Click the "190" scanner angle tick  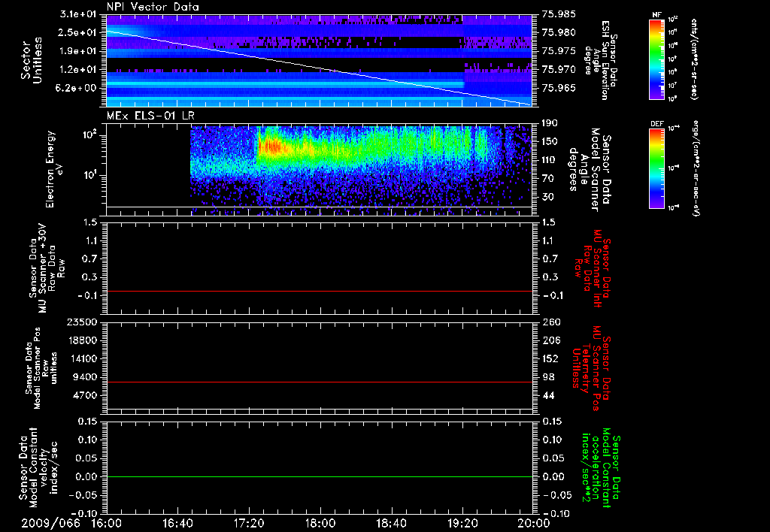click(551, 123)
